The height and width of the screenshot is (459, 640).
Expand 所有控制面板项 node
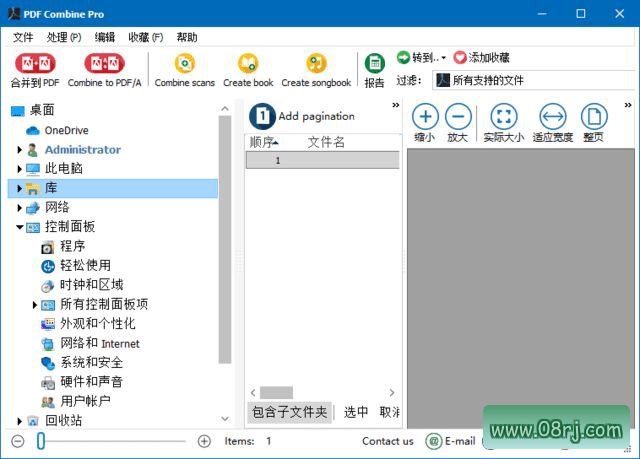point(35,304)
